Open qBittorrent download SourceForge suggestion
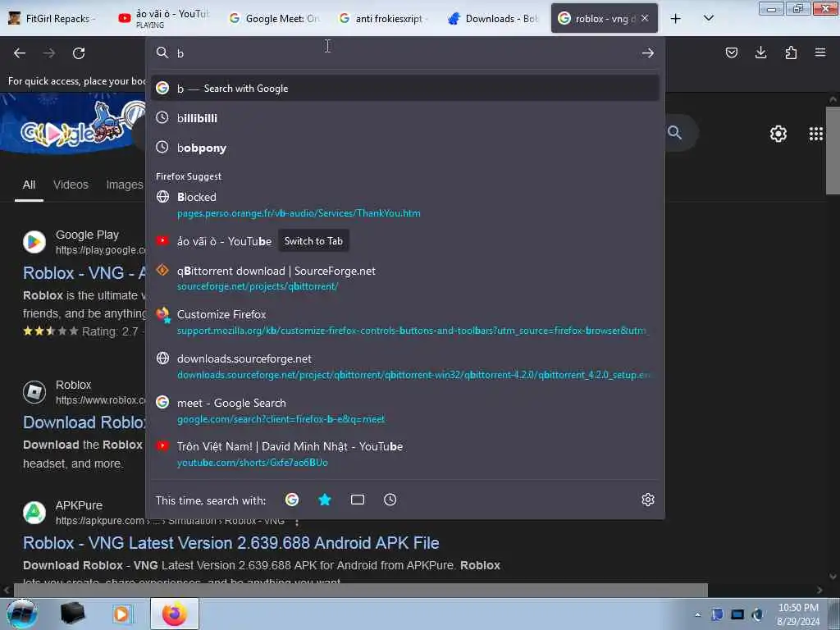The image size is (840, 630). coord(405,278)
